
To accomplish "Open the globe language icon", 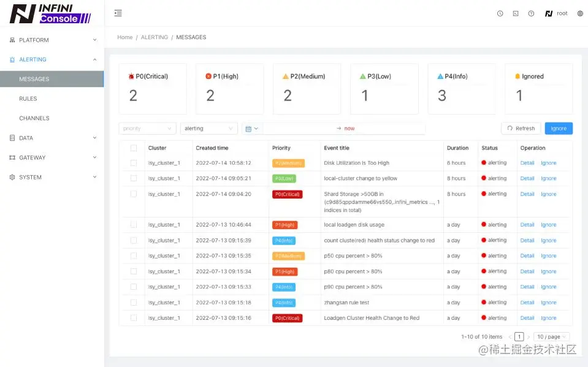I will point(580,13).
